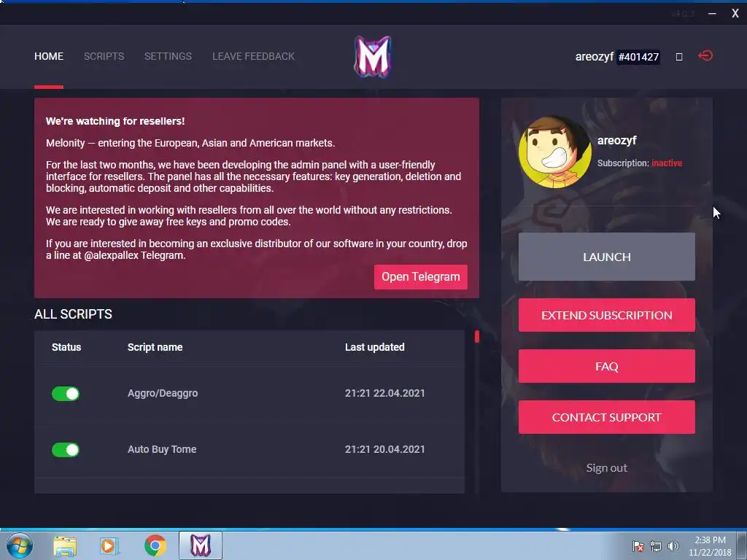Select the Melonity app icon in taskbar
Screen dimensions: 747x560
pos(201,545)
